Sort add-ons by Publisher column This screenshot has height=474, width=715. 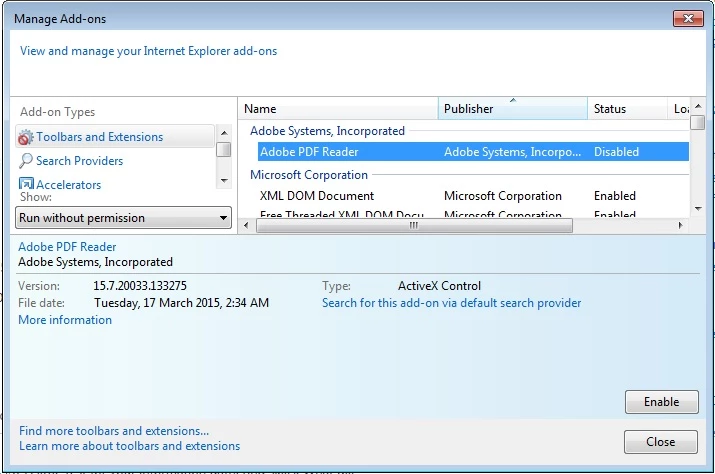(x=513, y=109)
